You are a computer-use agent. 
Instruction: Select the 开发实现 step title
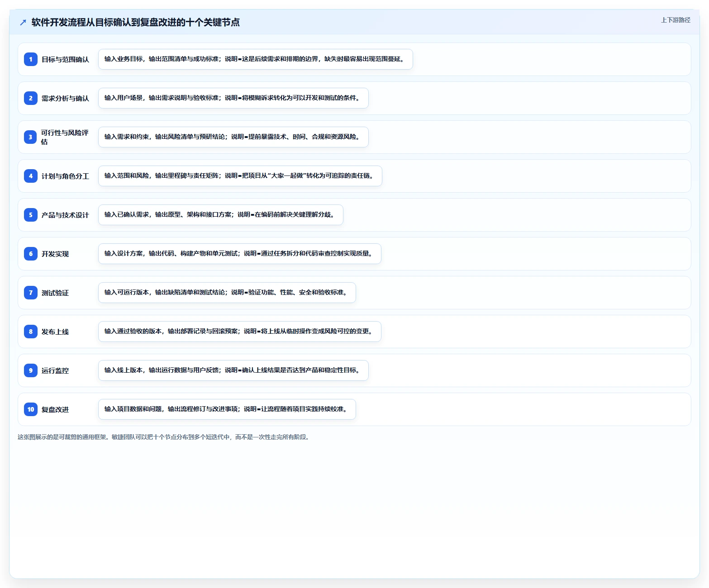click(x=55, y=254)
